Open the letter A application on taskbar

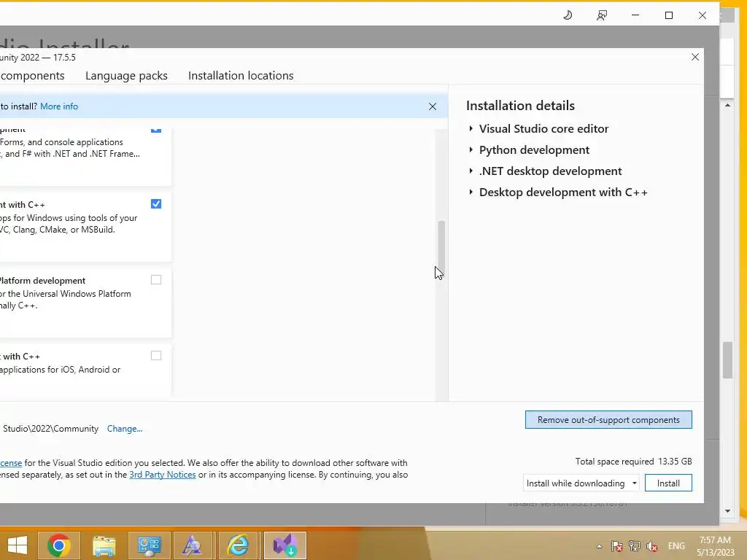193,545
